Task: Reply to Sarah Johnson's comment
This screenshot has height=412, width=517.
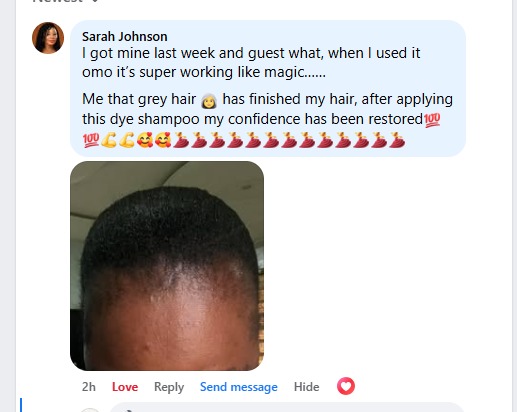Action: pyautogui.click(x=169, y=387)
